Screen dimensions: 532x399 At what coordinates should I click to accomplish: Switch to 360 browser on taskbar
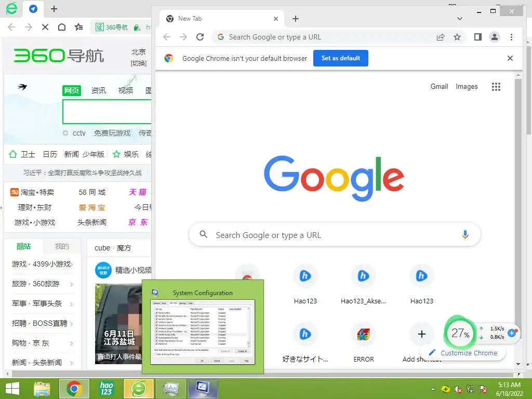click(138, 389)
